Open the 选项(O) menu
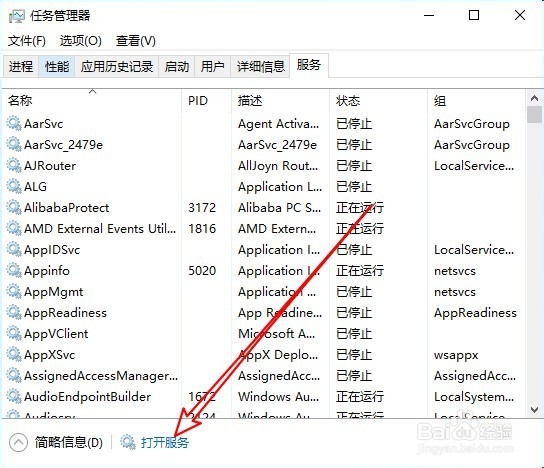The width and height of the screenshot is (544, 468). click(80, 41)
